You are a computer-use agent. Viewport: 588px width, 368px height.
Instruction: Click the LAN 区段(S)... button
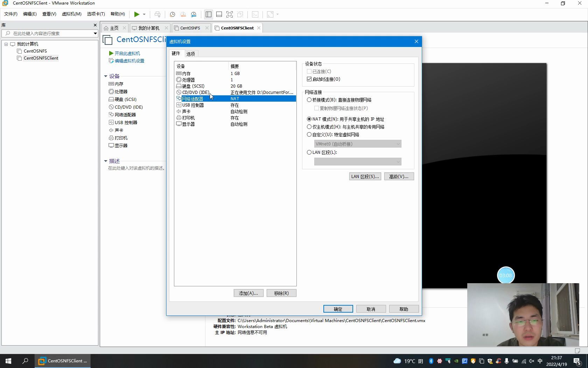(x=365, y=176)
